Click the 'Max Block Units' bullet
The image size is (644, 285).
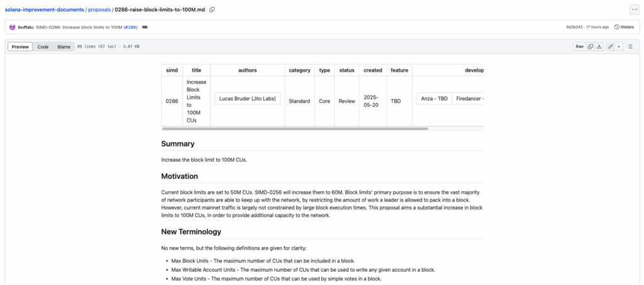[263, 260]
